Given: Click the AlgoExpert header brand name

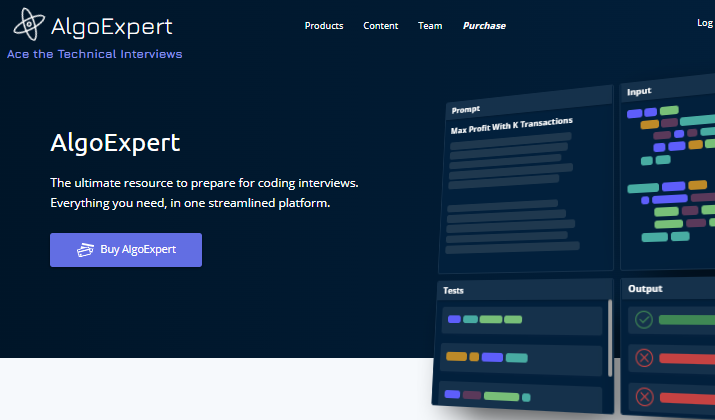Looking at the screenshot, I should 112,26.
